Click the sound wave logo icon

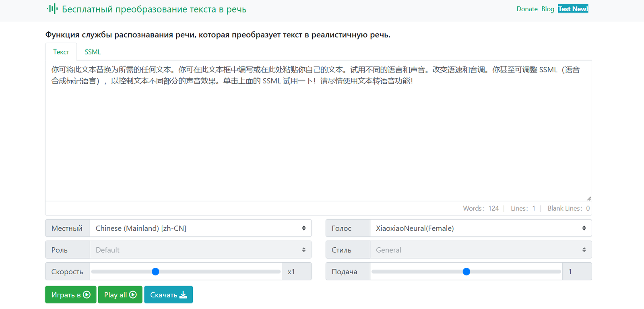click(x=52, y=9)
